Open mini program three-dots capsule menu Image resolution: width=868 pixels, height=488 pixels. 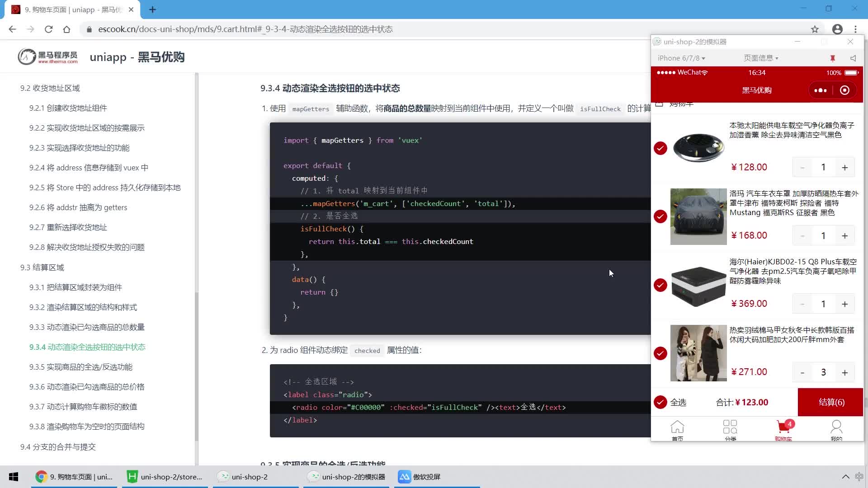tap(820, 90)
